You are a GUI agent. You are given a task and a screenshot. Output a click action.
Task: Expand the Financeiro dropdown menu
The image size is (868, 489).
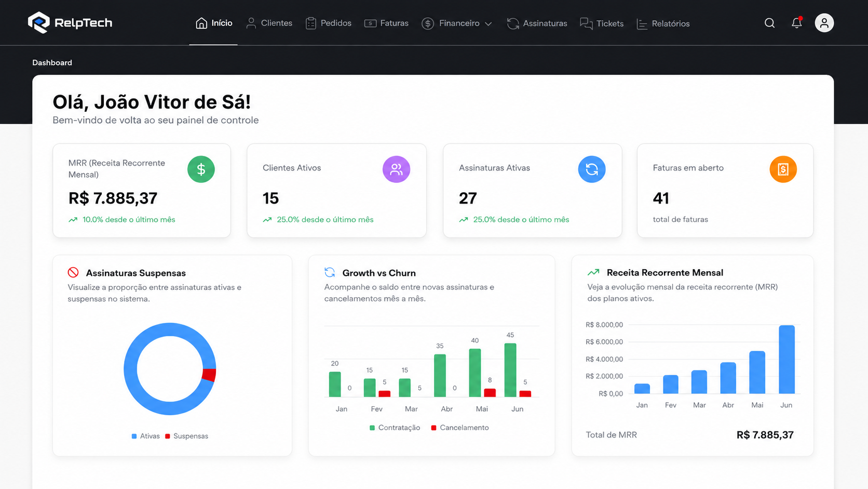(x=457, y=23)
